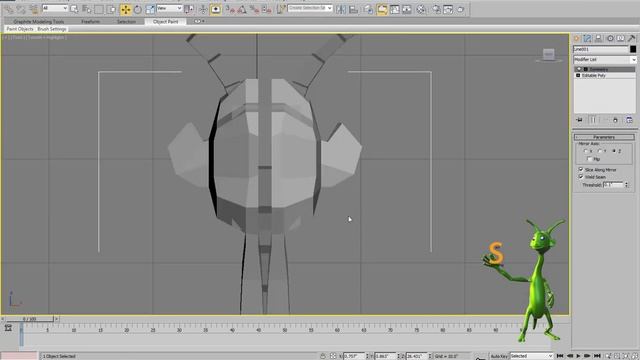The height and width of the screenshot is (360, 640).
Task: Open Create Selection Set dropdown
Action: click(310, 8)
